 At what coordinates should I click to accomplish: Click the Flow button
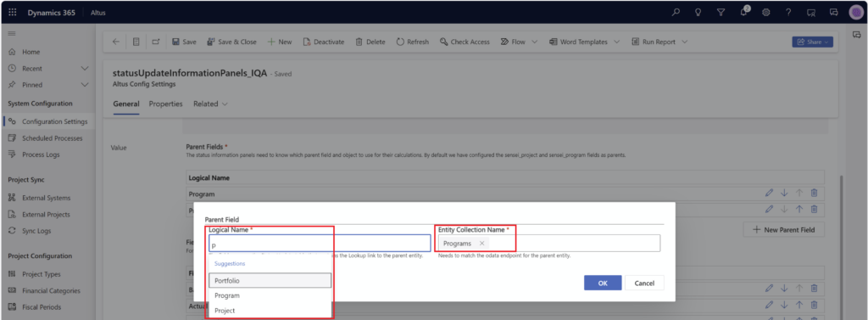click(x=513, y=42)
